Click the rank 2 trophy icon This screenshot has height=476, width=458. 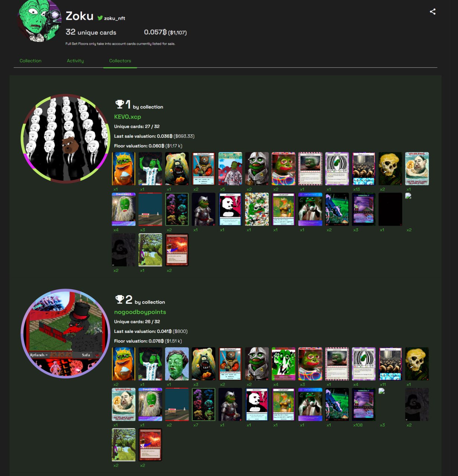[119, 299]
